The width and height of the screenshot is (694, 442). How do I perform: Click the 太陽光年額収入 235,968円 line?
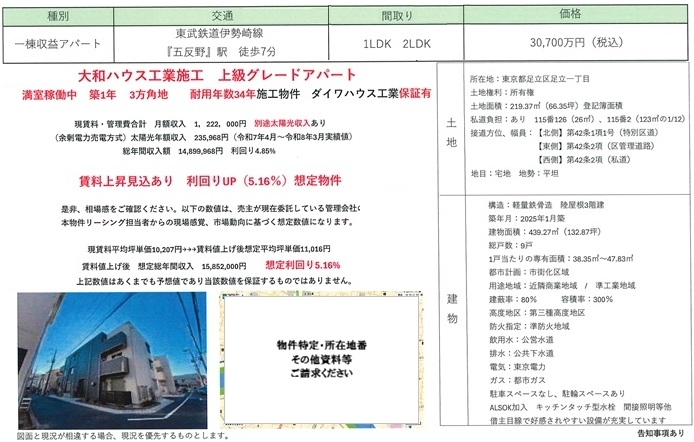(204, 137)
